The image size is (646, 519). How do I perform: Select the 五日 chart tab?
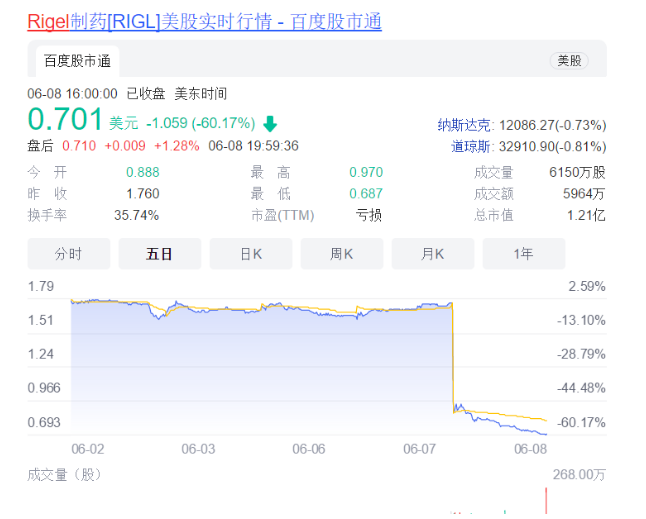(159, 254)
